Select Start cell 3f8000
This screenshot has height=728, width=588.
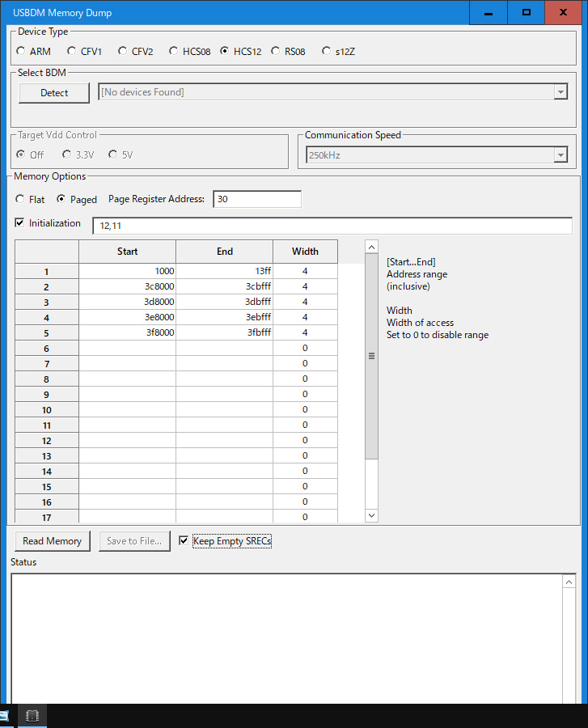pos(127,332)
